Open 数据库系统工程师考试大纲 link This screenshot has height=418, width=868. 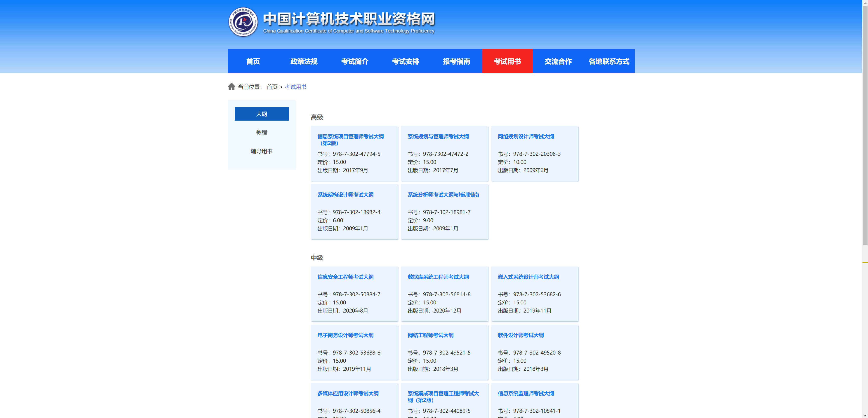pos(438,277)
